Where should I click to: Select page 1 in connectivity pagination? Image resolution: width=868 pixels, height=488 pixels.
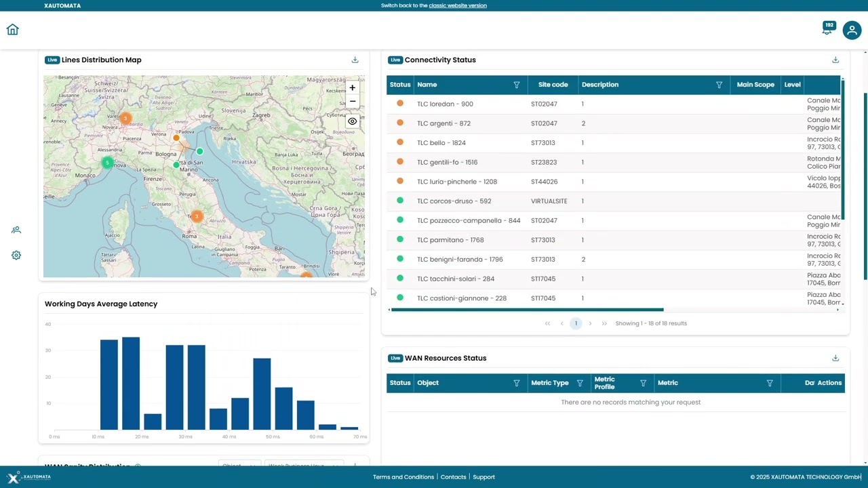tap(576, 323)
